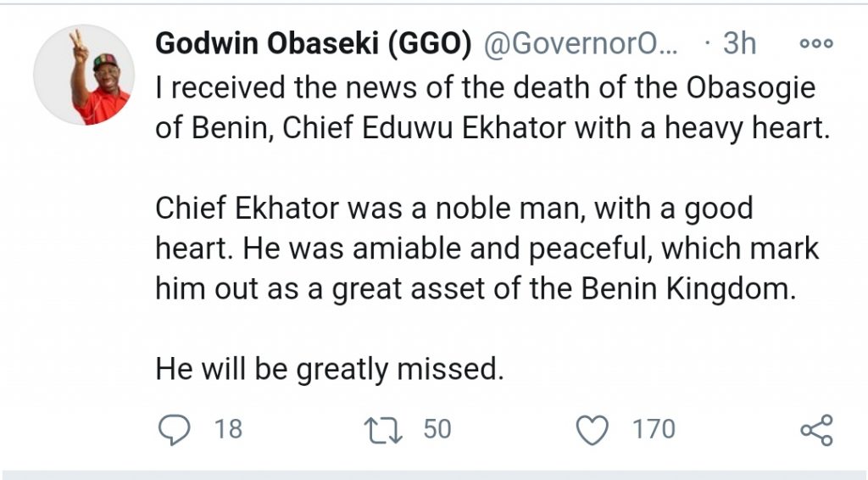This screenshot has width=868, height=480.
Task: Click the reply count 18
Action: pos(228,429)
